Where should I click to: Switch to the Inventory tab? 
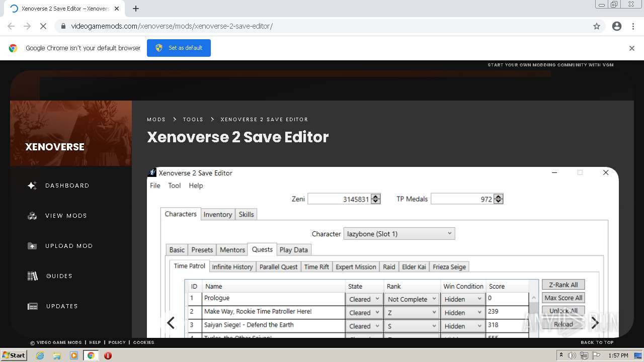tap(218, 214)
